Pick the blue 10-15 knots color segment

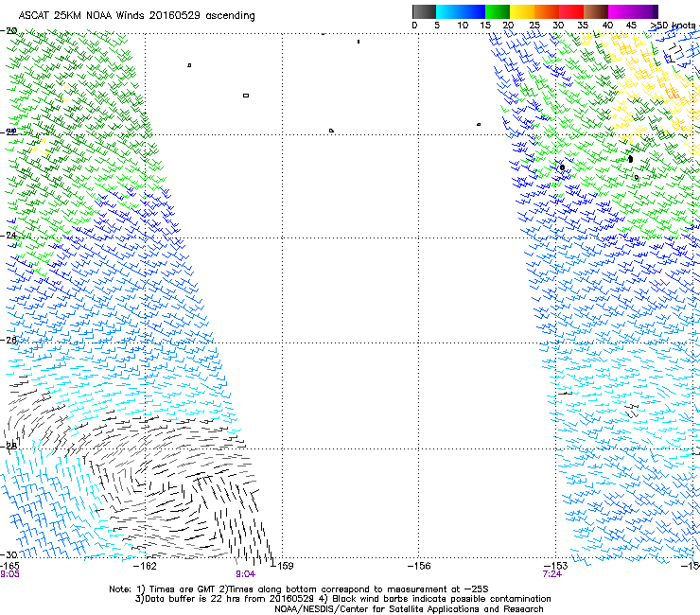(473, 11)
